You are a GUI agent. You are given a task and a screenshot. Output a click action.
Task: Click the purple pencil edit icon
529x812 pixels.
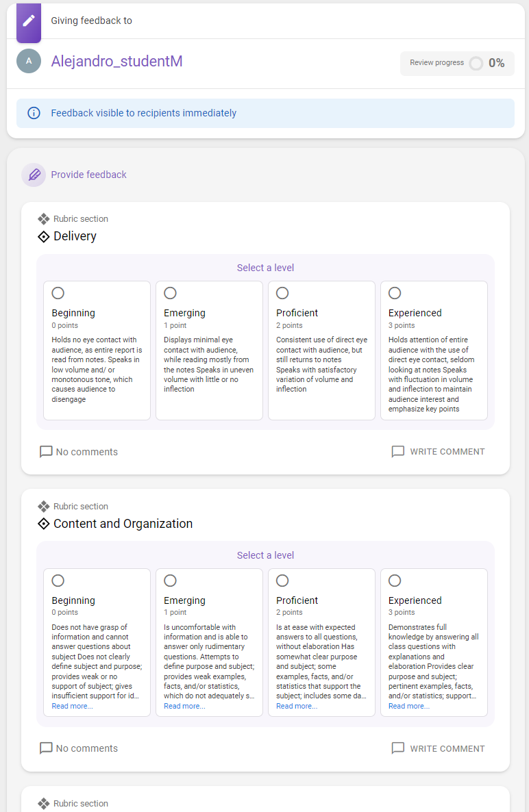[x=29, y=21]
